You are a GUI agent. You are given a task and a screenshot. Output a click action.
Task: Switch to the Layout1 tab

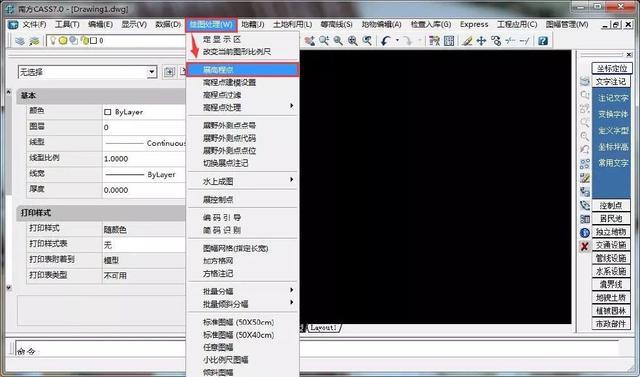[323, 328]
